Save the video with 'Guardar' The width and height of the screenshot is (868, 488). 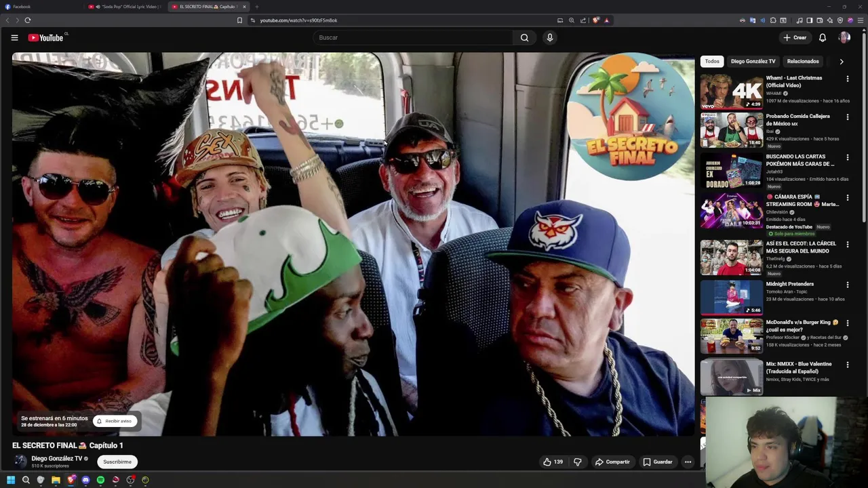tap(658, 462)
